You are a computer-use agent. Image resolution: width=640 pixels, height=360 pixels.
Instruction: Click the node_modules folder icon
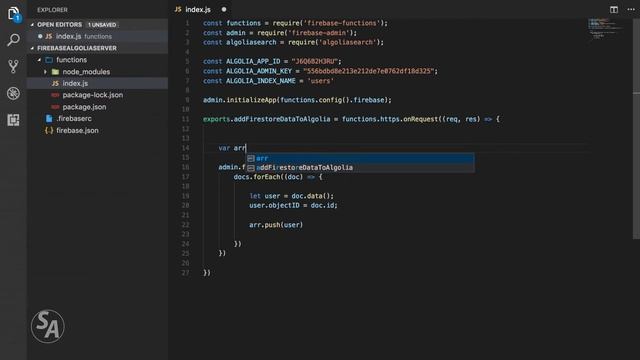click(x=55, y=72)
